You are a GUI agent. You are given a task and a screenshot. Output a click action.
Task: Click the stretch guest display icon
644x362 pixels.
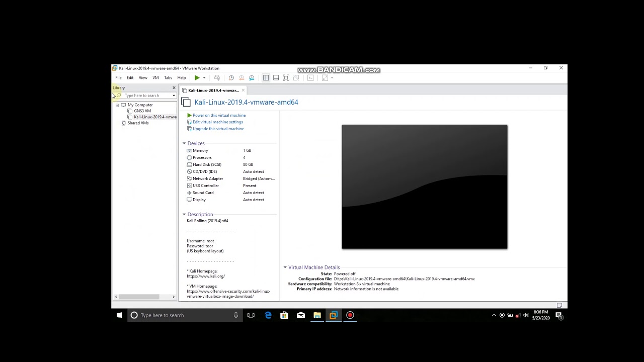pos(325,78)
